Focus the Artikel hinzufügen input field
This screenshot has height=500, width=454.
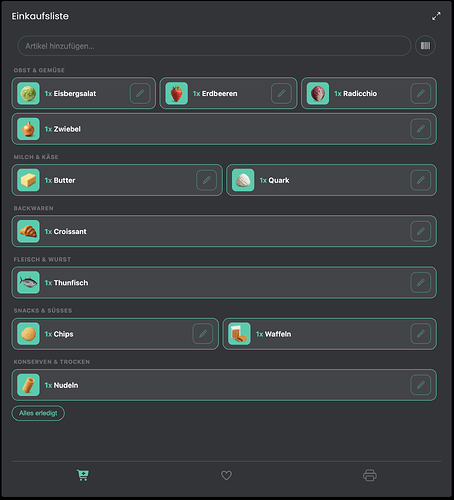tap(214, 46)
